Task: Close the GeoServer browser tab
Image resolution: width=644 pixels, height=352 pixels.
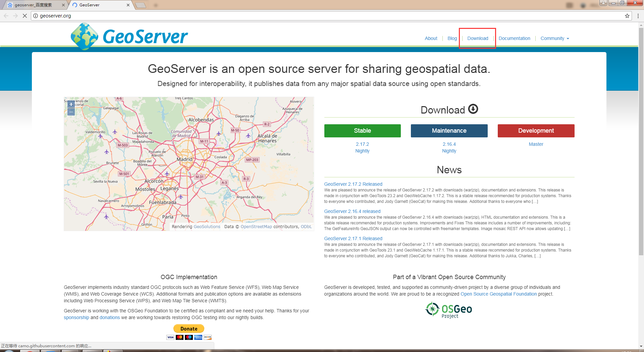Action: 128,5
